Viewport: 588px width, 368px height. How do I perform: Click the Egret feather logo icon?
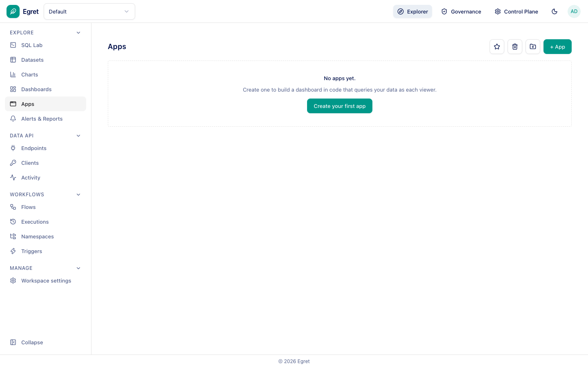coord(13,11)
